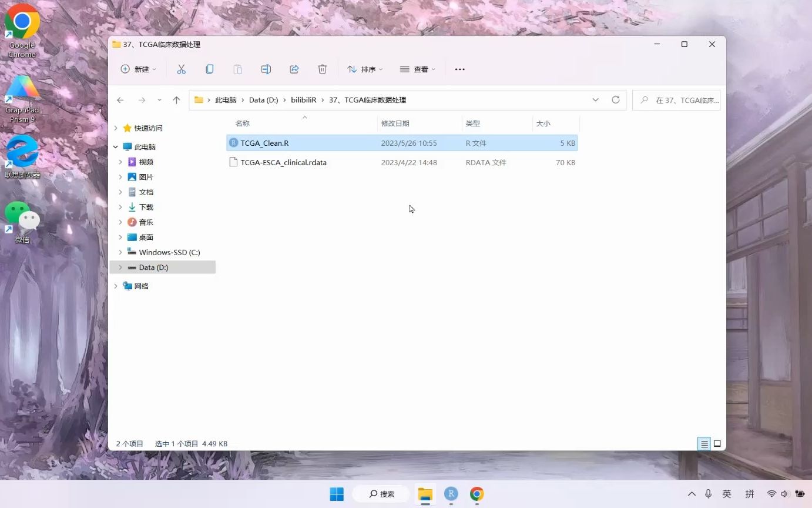Select Windows-SSD (C:) drive
Image resolution: width=812 pixels, height=508 pixels.
[x=169, y=252]
